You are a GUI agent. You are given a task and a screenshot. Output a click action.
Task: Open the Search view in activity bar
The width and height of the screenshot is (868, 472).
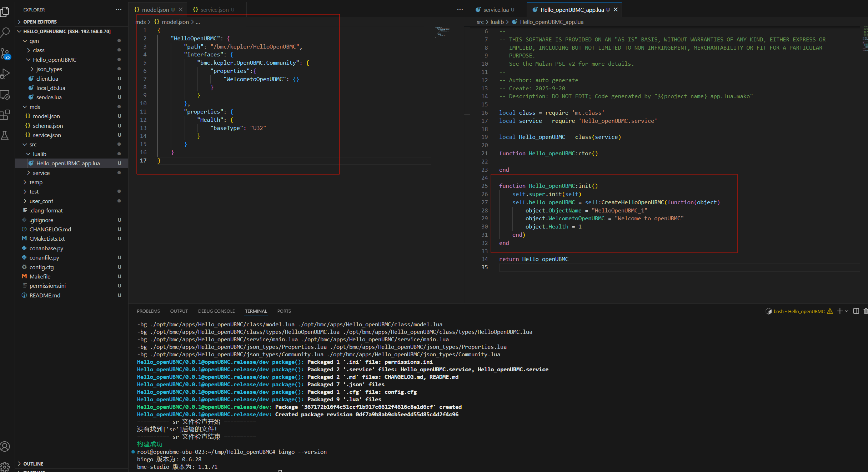(x=5, y=32)
